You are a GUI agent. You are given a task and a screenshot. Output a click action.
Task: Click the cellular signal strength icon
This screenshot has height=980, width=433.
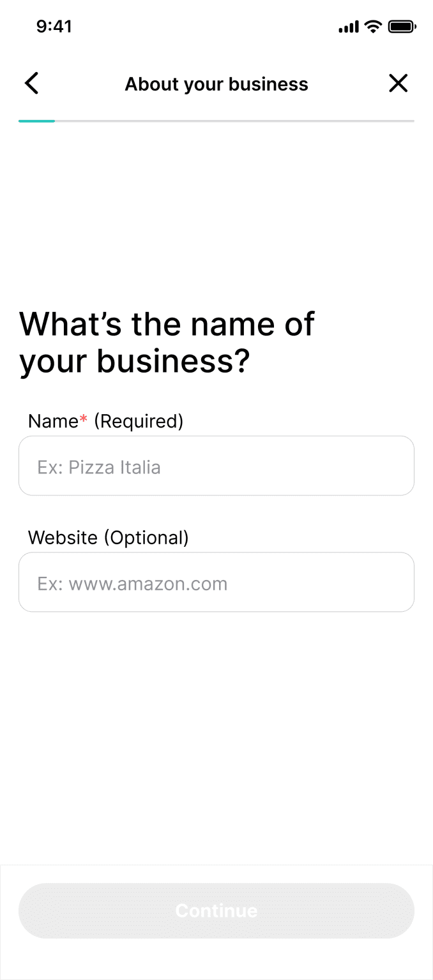(x=349, y=27)
